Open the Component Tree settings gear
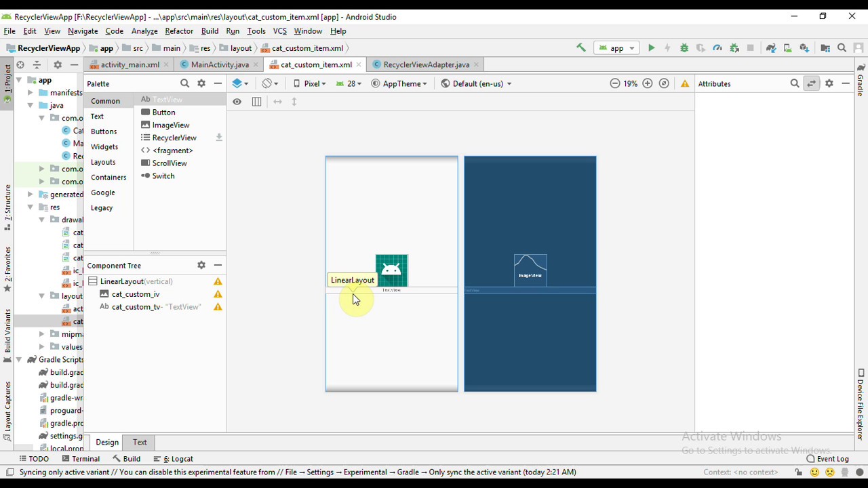 click(x=201, y=265)
